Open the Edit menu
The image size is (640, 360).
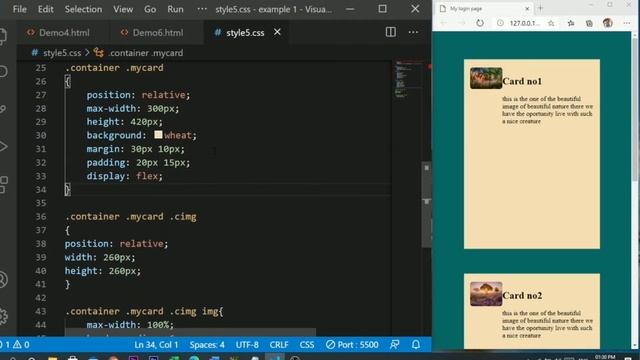(45, 9)
